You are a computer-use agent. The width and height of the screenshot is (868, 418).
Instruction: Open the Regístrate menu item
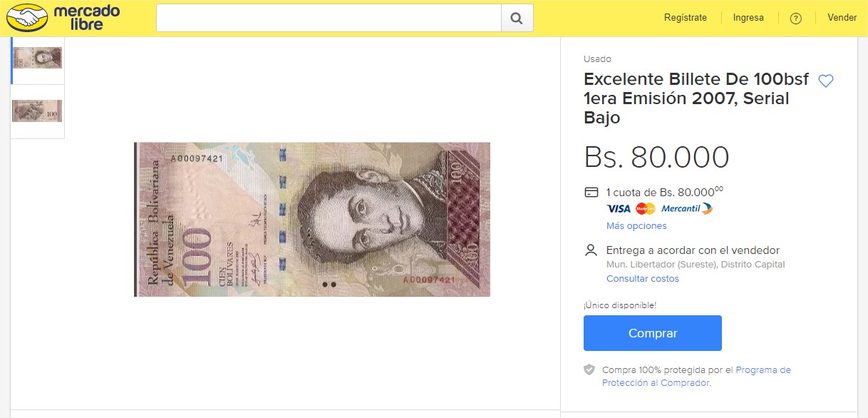pos(686,18)
